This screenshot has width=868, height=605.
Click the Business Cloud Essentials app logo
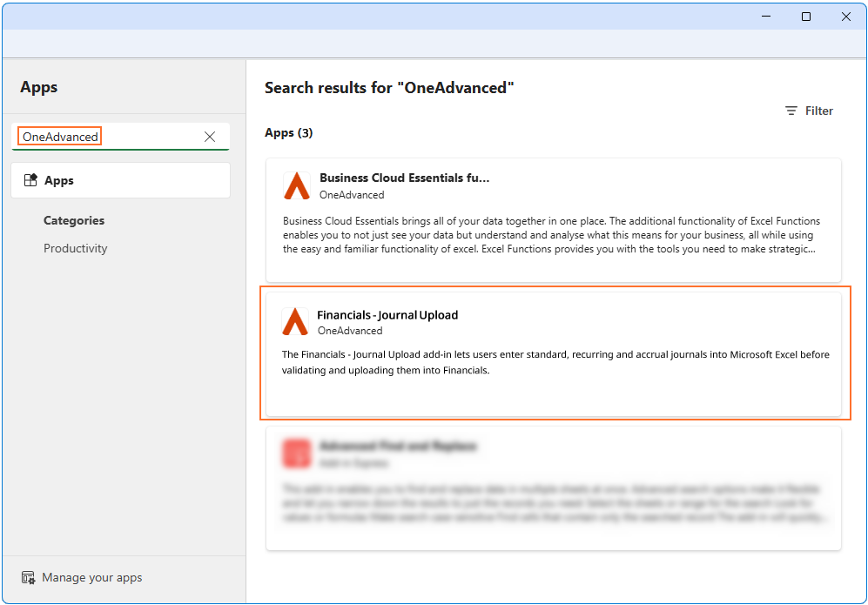pos(297,185)
